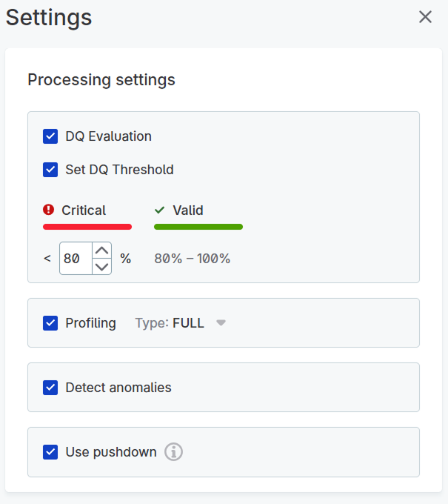Uncheck the Use pushdown option
The image size is (448, 504).
tap(50, 452)
